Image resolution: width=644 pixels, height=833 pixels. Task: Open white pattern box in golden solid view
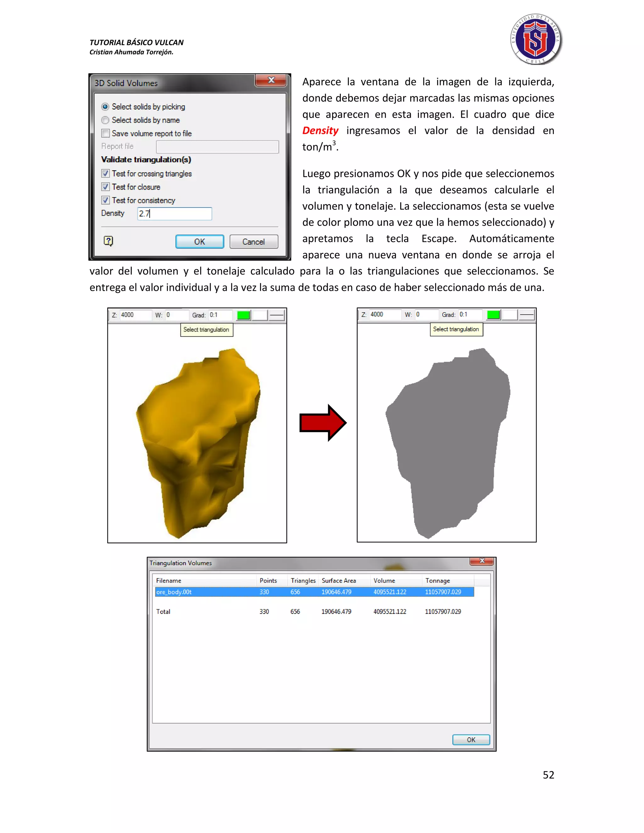click(260, 315)
